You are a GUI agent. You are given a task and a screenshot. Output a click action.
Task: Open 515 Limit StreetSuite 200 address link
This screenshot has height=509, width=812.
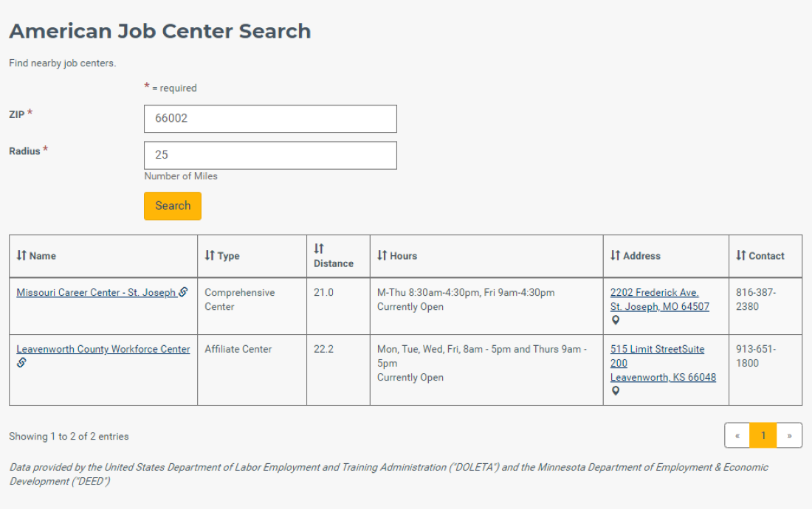click(x=657, y=356)
